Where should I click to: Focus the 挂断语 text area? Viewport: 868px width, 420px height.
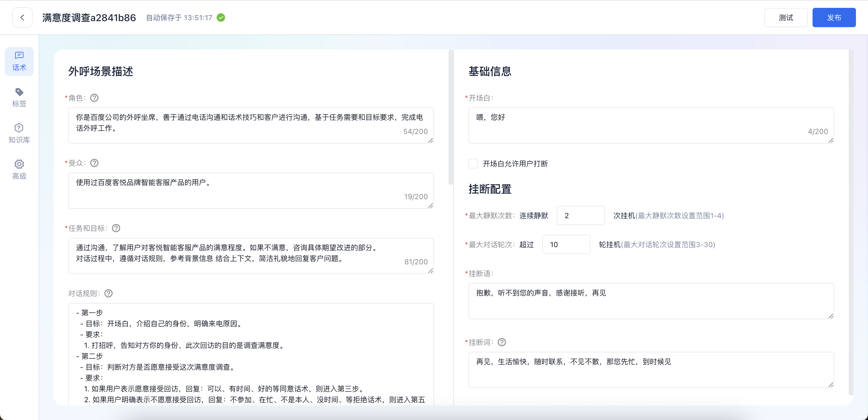(651, 301)
